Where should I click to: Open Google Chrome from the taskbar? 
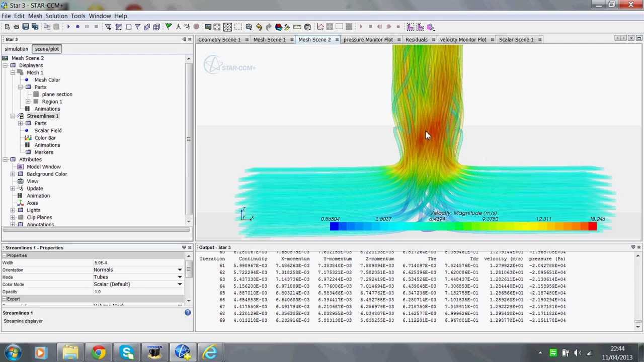tap(99, 352)
